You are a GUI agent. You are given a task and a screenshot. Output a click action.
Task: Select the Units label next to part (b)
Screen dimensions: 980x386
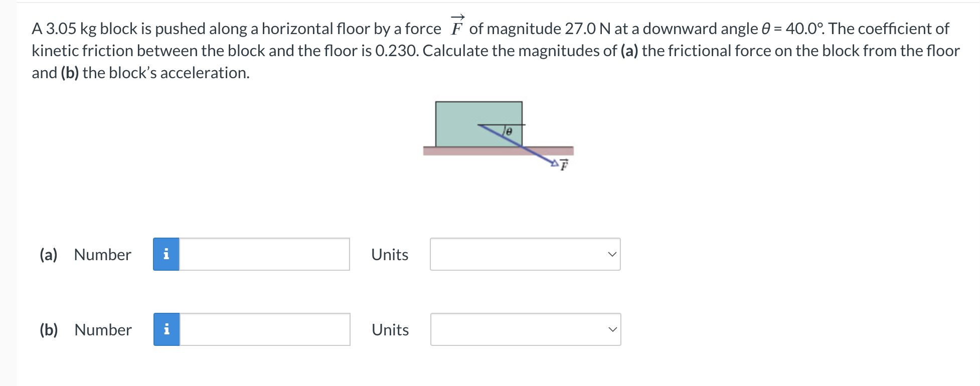pyautogui.click(x=390, y=329)
